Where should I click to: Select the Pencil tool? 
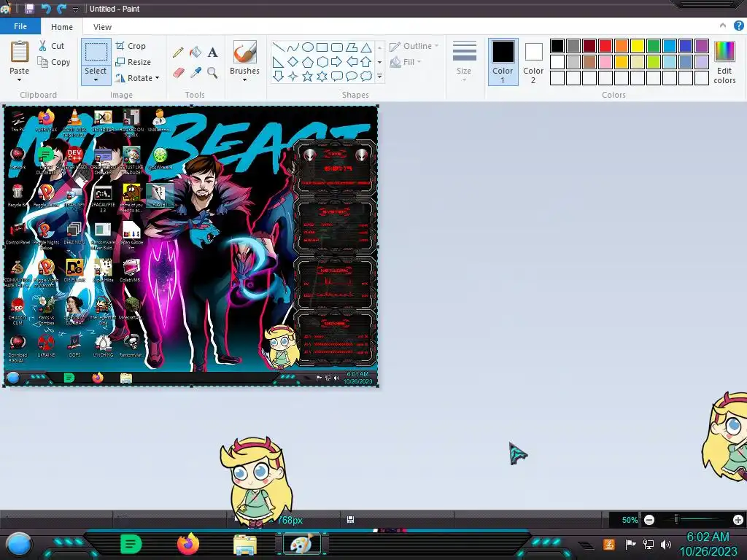[x=178, y=52]
